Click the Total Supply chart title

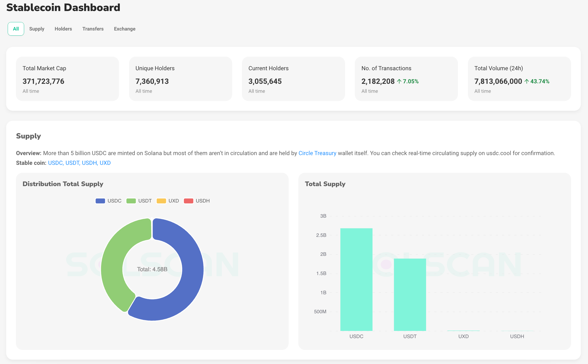(325, 184)
